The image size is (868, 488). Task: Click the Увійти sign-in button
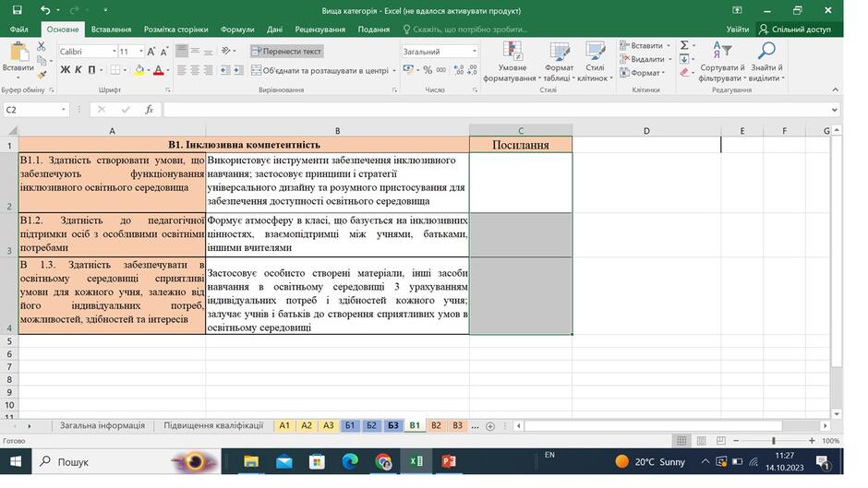(738, 30)
